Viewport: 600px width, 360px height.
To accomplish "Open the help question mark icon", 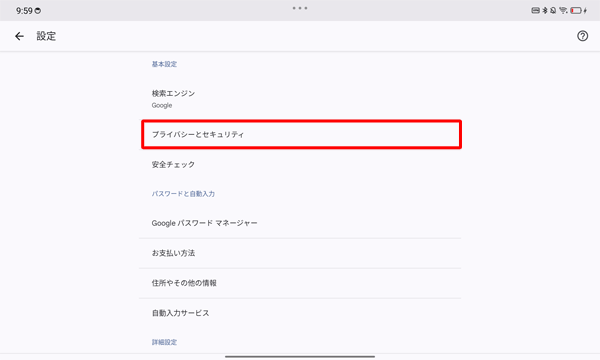I will point(582,36).
